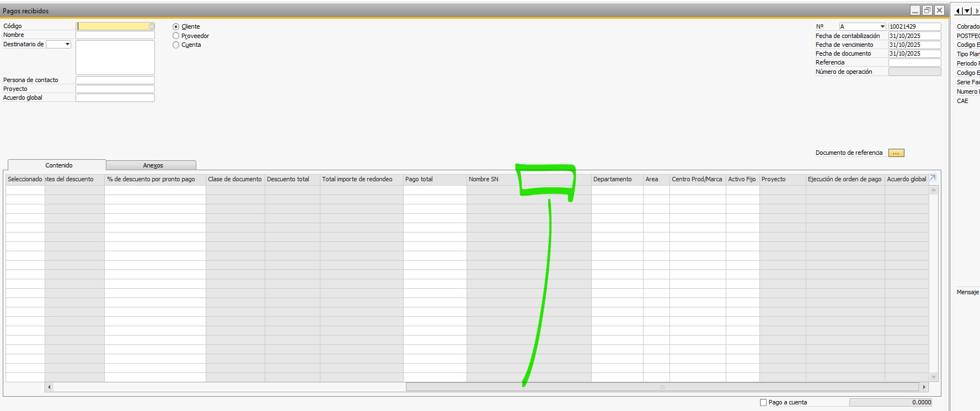The image size is (980, 411).
Task: Click the right arrow of horizontal scrollbar
Action: (924, 387)
